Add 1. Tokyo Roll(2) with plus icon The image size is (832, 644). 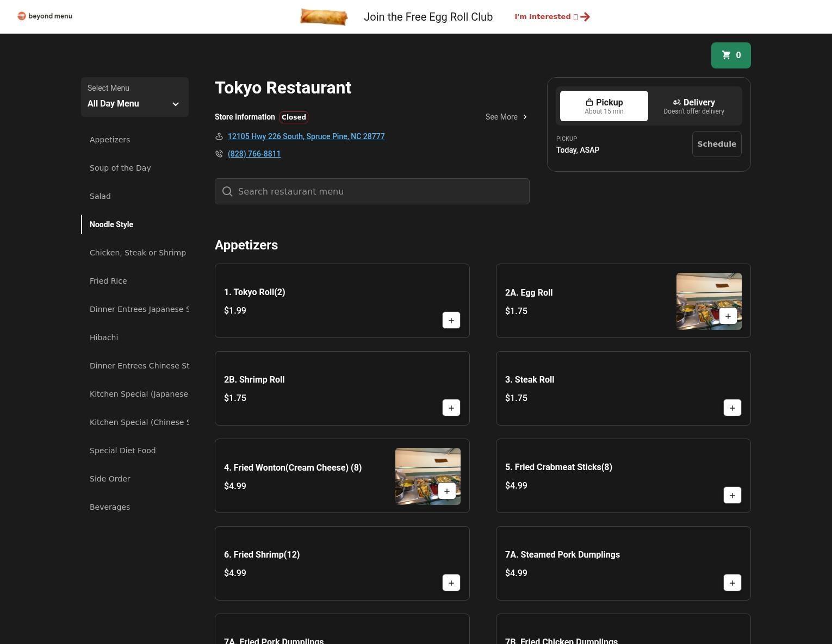tap(451, 321)
